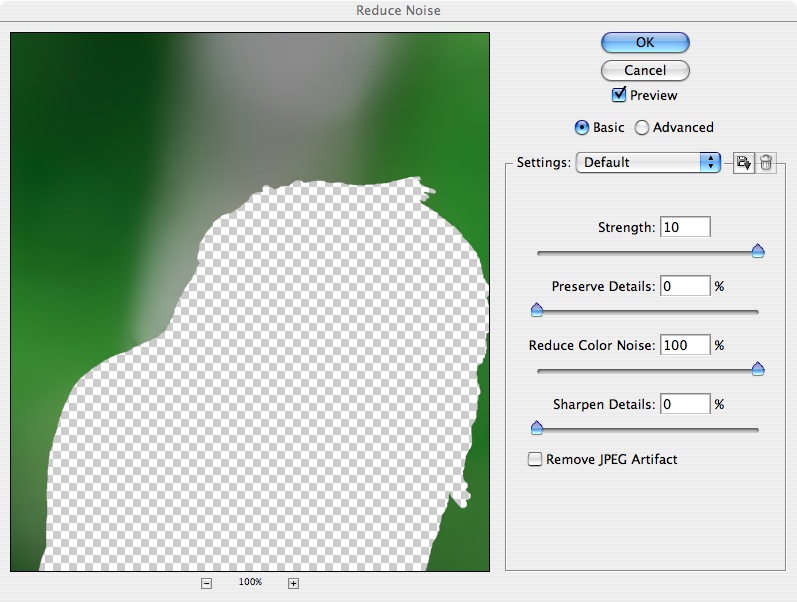
Task: Click the delete settings trash icon
Action: [x=766, y=163]
